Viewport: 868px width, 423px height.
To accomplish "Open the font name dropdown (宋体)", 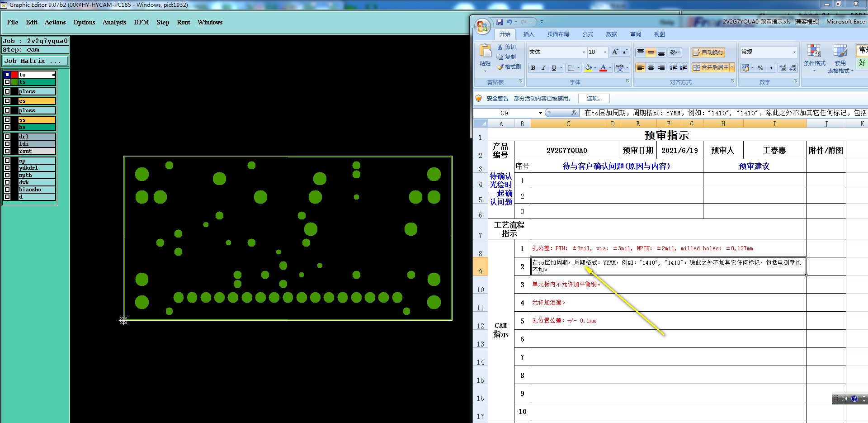I will pos(584,52).
